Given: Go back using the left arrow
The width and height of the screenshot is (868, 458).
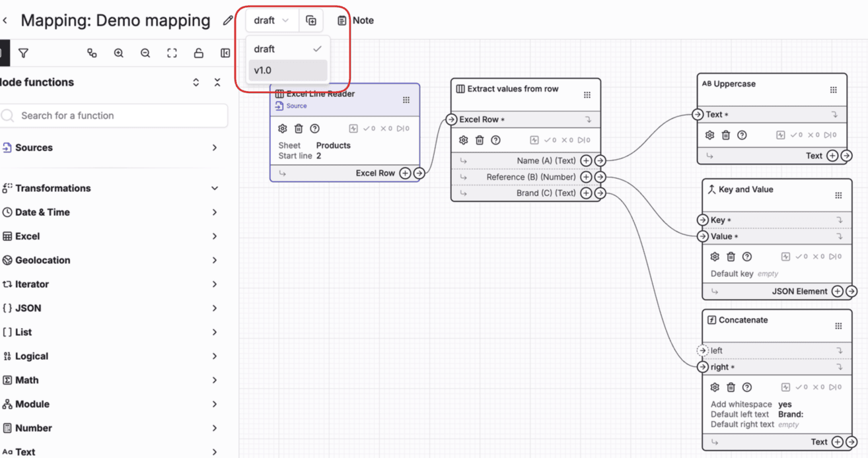Looking at the screenshot, I should coord(5,20).
